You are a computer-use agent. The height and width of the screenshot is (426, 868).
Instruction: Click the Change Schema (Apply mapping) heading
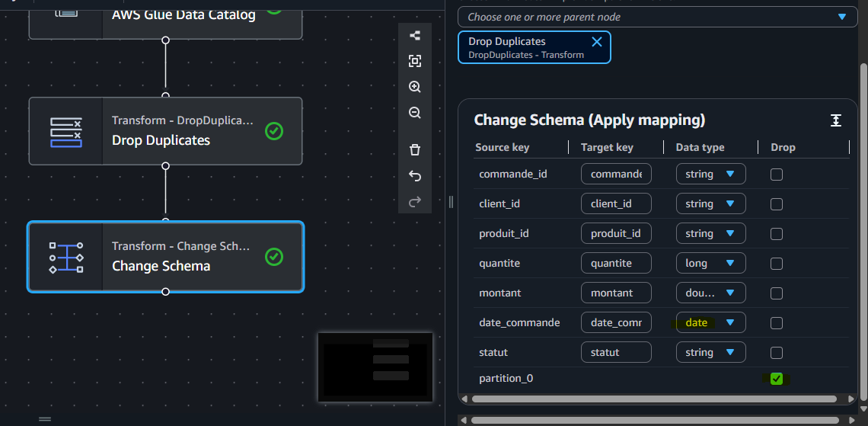coord(589,120)
